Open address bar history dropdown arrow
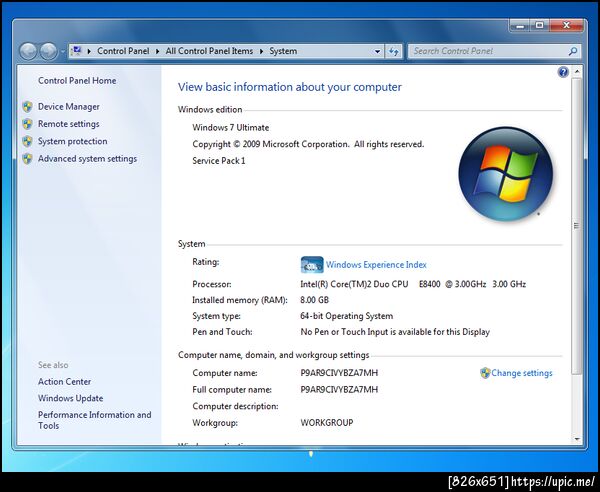 [378, 51]
